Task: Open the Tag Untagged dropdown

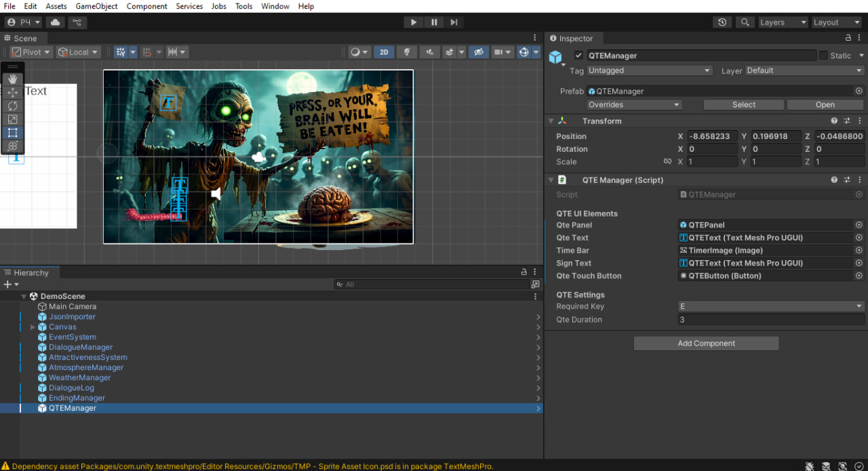Action: click(x=650, y=70)
